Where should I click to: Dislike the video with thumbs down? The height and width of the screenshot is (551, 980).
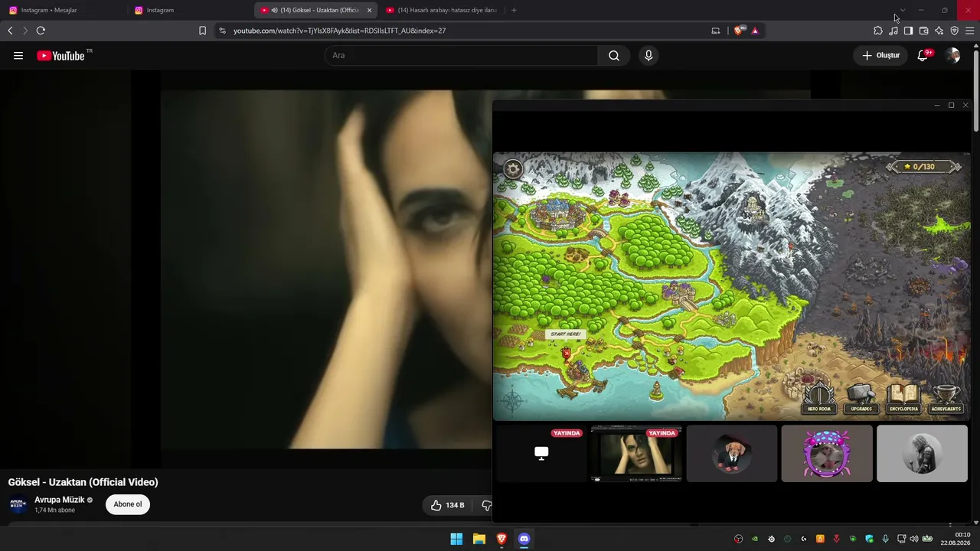[x=485, y=505]
